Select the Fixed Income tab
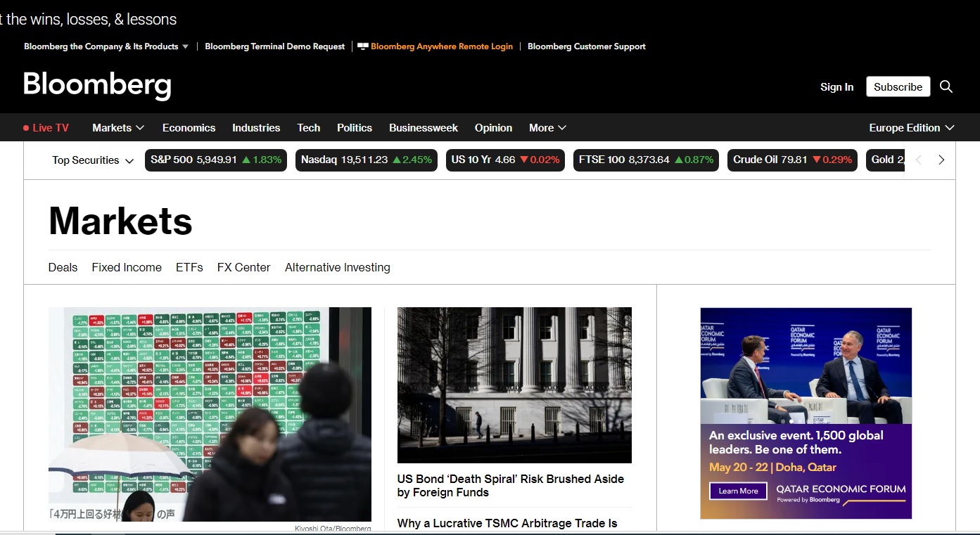This screenshot has height=535, width=980. click(x=127, y=267)
